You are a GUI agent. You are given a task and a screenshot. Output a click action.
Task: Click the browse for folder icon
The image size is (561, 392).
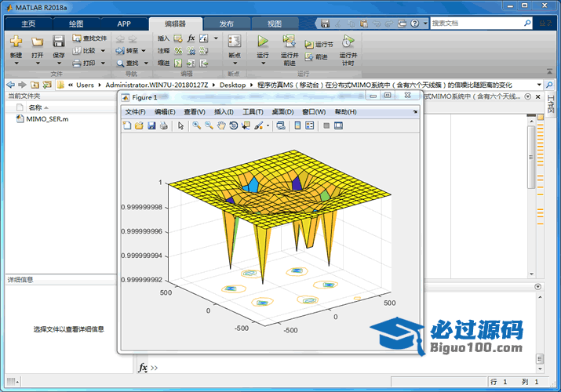tap(47, 85)
